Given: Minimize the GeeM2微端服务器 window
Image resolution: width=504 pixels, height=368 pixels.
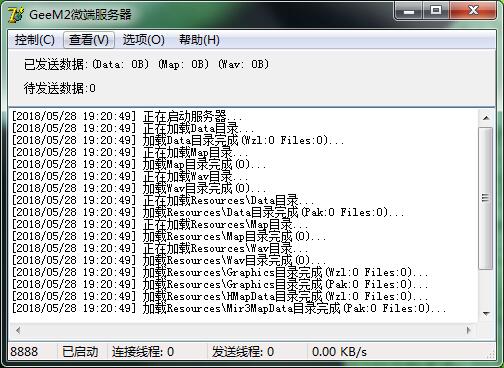Looking at the screenshot, I should coord(409,11).
